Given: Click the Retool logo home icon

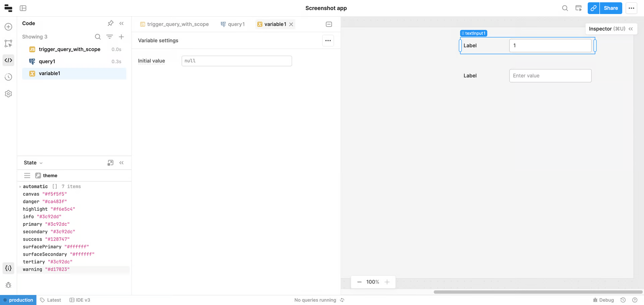Looking at the screenshot, I should 8,8.
